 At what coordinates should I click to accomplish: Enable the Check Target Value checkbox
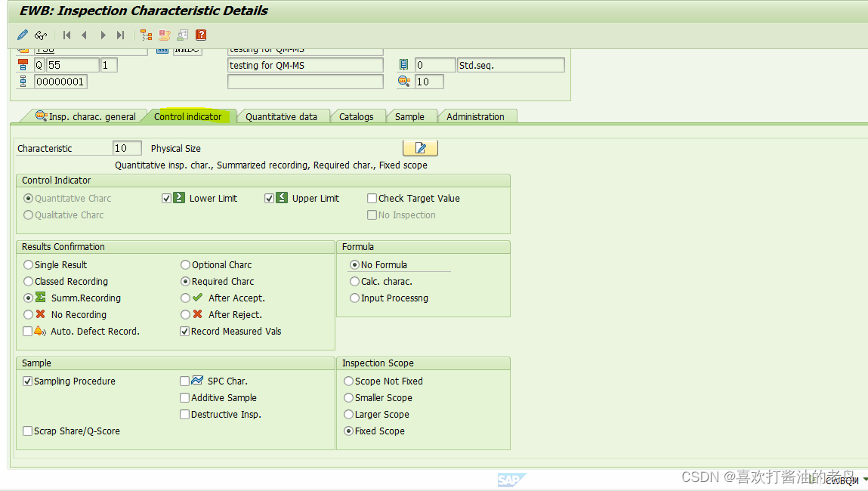(x=372, y=198)
